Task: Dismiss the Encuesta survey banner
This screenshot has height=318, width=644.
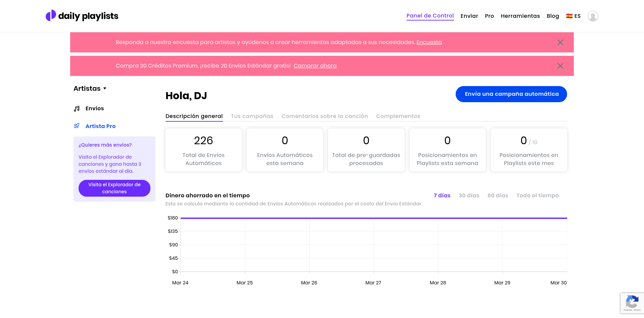Action: coord(560,42)
